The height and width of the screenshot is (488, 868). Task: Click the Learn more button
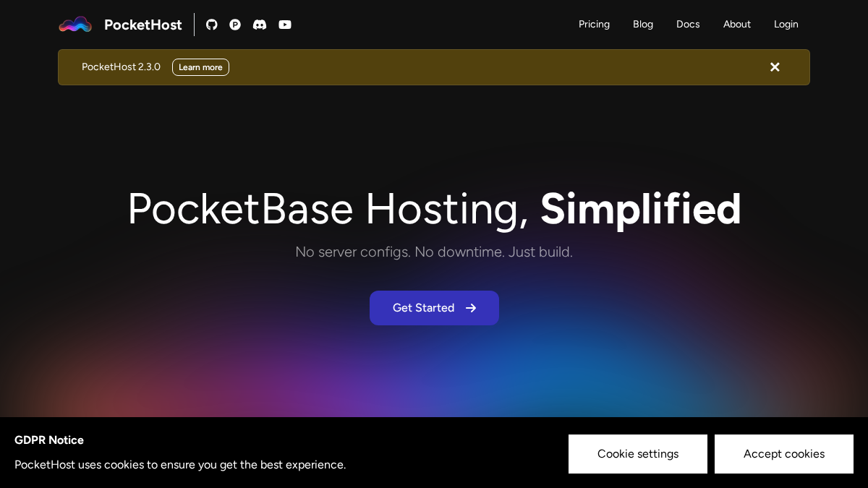pos(200,67)
